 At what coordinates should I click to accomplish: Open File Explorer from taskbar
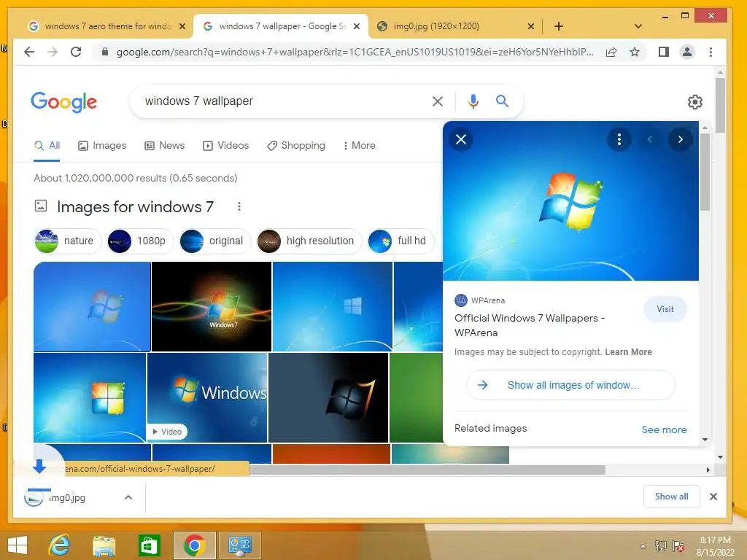click(x=104, y=545)
